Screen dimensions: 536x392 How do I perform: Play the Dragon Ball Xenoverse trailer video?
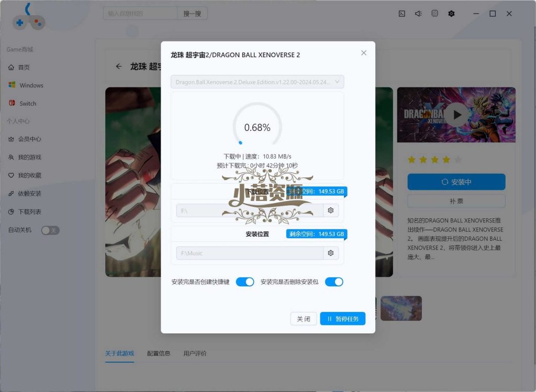456,115
